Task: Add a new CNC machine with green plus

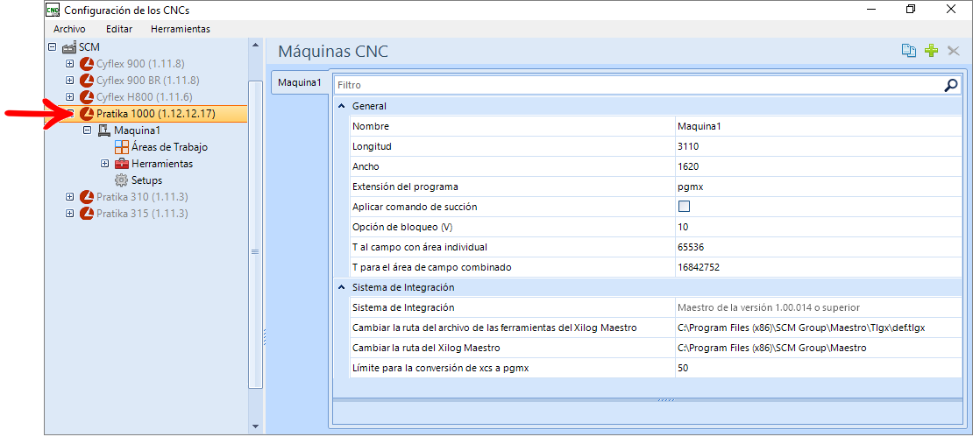Action: click(931, 51)
